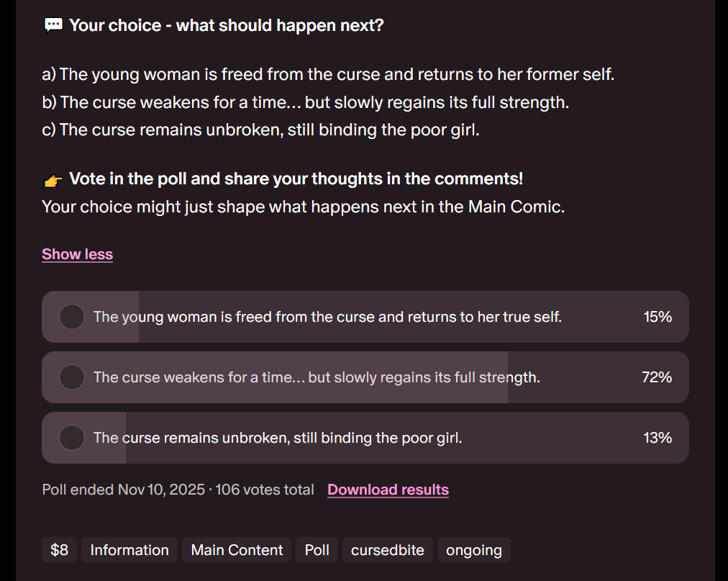Click the 13% result percentage

click(658, 438)
